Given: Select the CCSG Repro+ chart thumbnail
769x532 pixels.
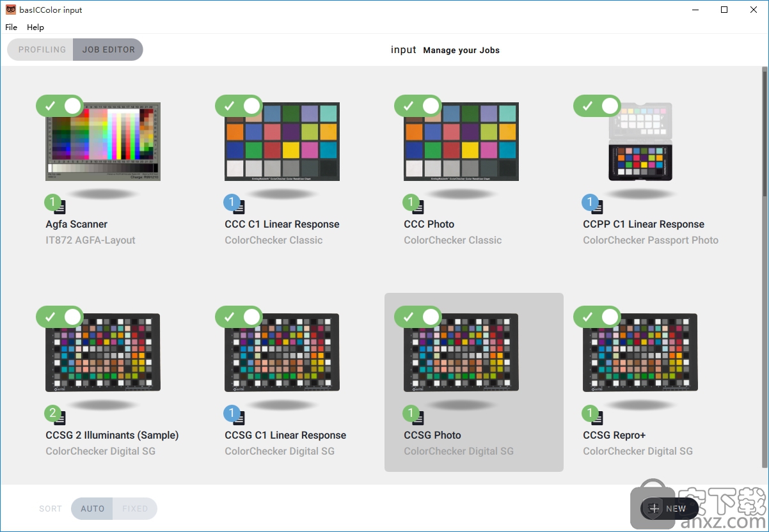Looking at the screenshot, I should [x=640, y=352].
